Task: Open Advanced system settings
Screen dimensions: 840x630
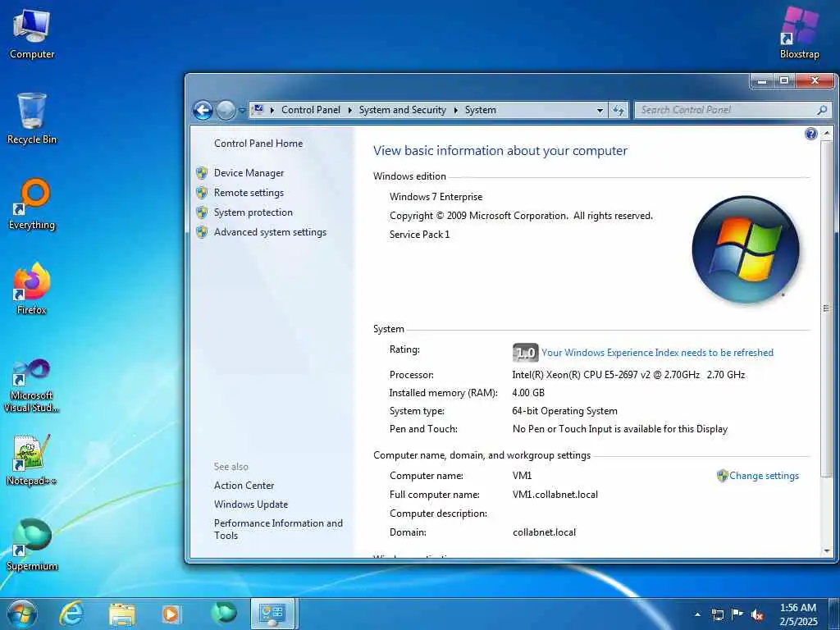Action: pos(270,232)
